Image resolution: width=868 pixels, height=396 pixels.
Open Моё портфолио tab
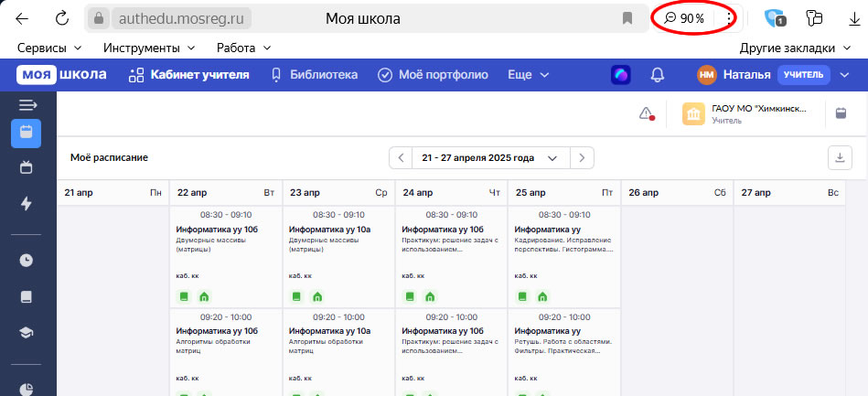click(433, 75)
